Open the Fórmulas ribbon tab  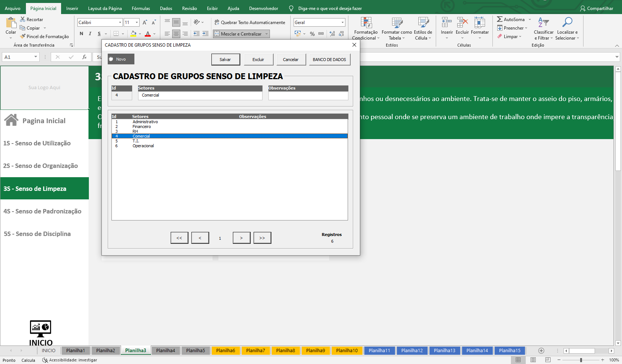pos(141,8)
